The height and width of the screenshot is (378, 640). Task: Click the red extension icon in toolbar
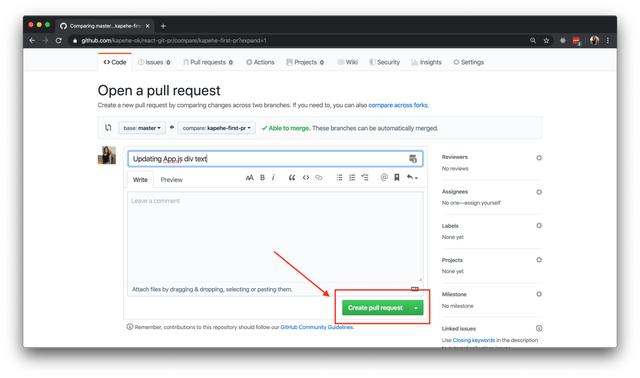(x=576, y=40)
